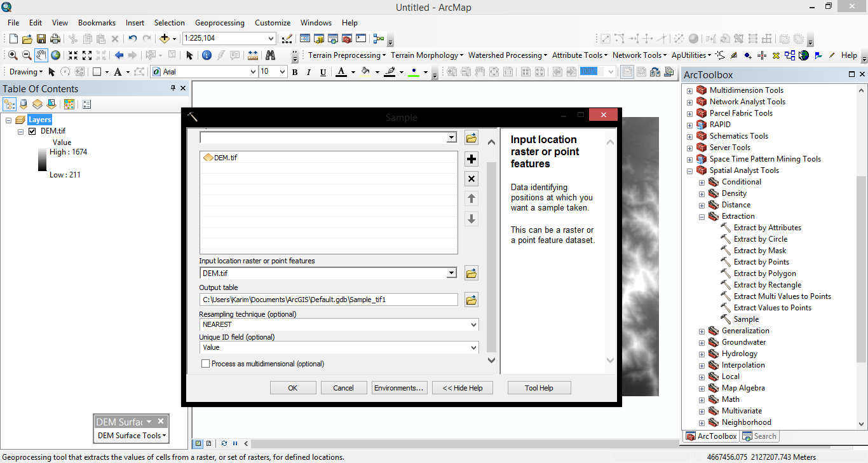The image size is (868, 463).
Task: Click the Print icon in Standard toolbar
Action: coord(55,39)
